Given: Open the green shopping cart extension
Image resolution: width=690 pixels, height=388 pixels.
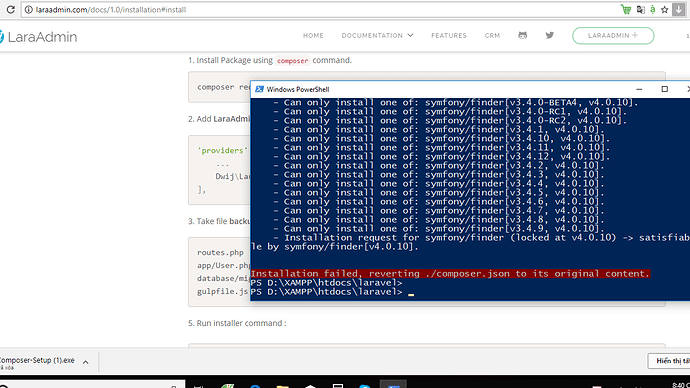Looking at the screenshot, I should pos(626,9).
